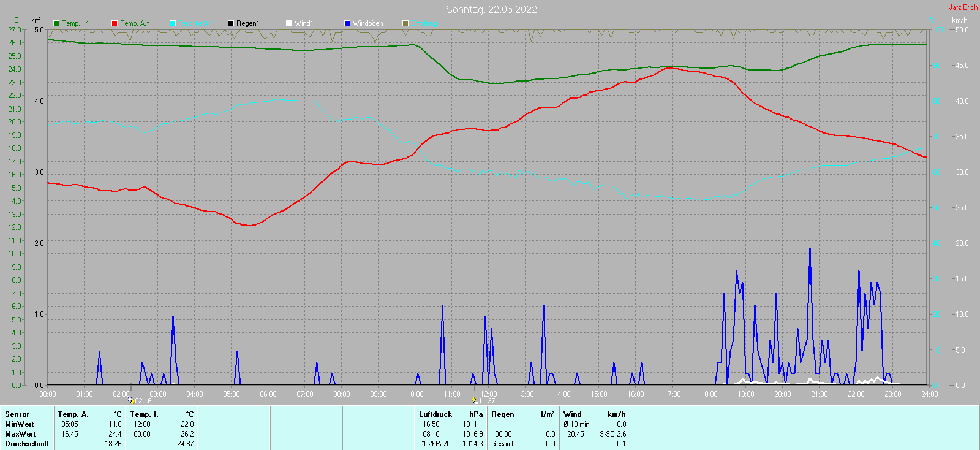Click the 20:45 wind time
The height and width of the screenshot is (450, 980).
(x=576, y=434)
